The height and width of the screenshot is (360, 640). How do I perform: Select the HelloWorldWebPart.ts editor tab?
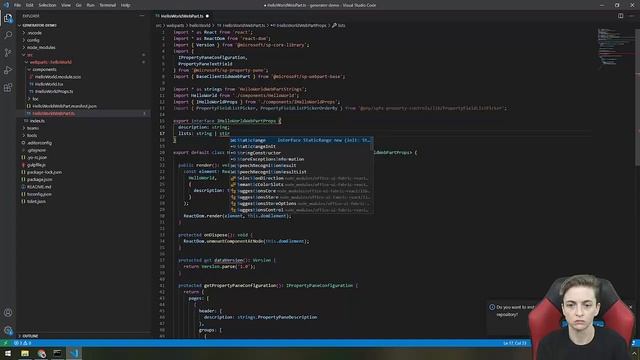(182, 16)
